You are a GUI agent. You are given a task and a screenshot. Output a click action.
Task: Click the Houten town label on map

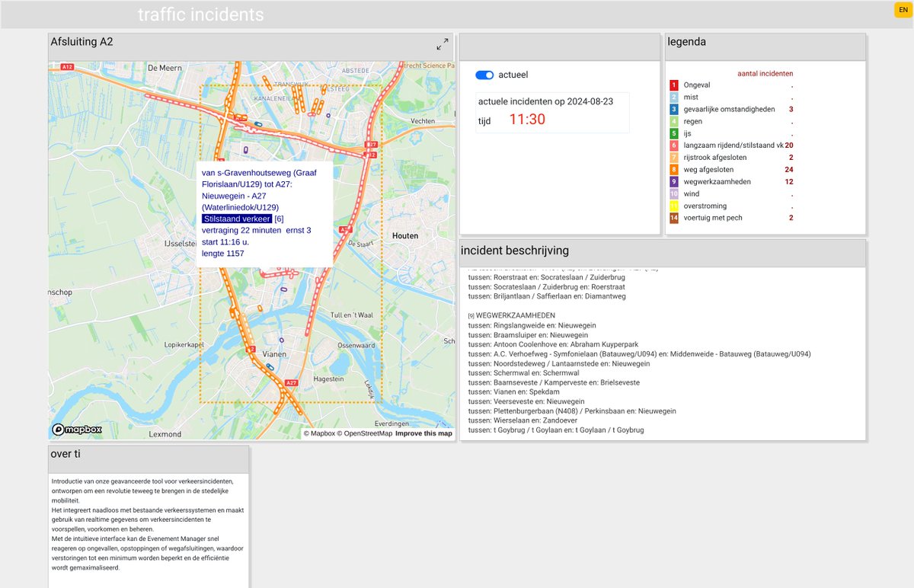coord(405,236)
